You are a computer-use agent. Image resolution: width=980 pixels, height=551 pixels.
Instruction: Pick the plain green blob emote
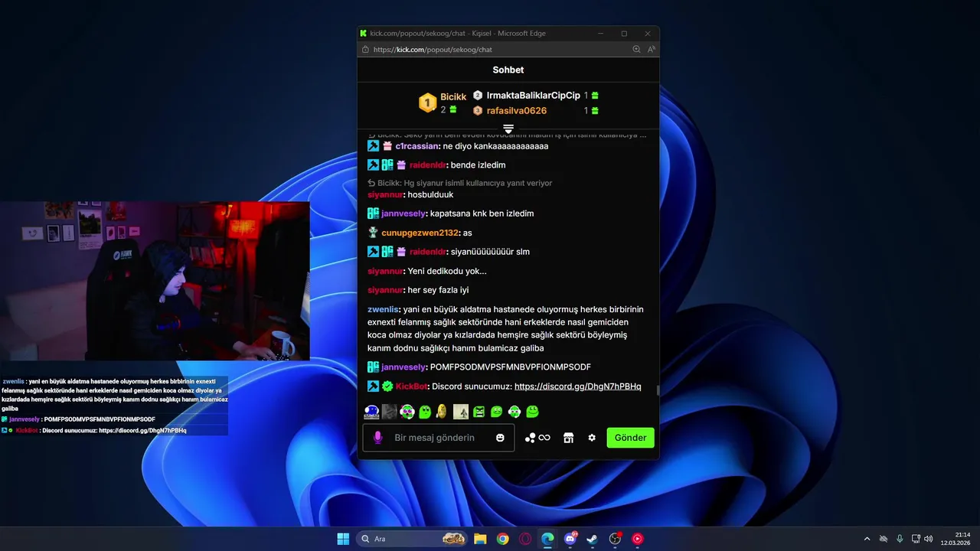point(425,412)
